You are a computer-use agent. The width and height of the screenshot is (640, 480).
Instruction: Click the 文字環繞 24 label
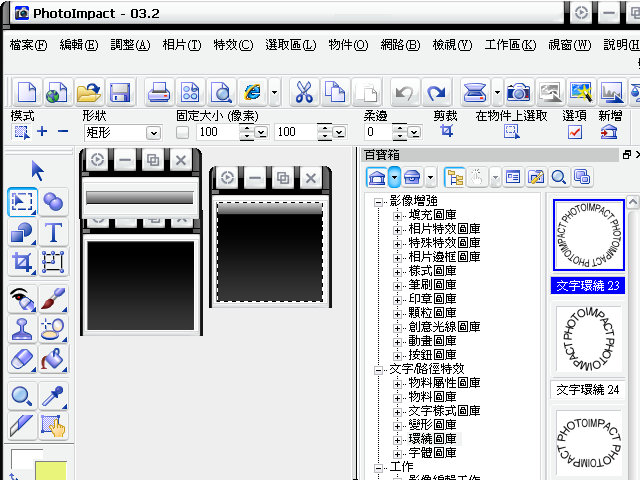(x=588, y=390)
